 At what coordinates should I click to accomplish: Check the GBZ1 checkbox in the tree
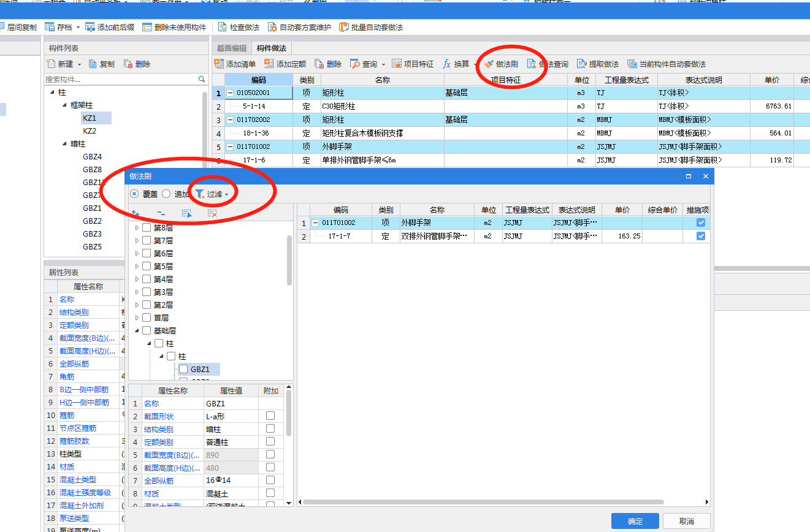[x=183, y=369]
